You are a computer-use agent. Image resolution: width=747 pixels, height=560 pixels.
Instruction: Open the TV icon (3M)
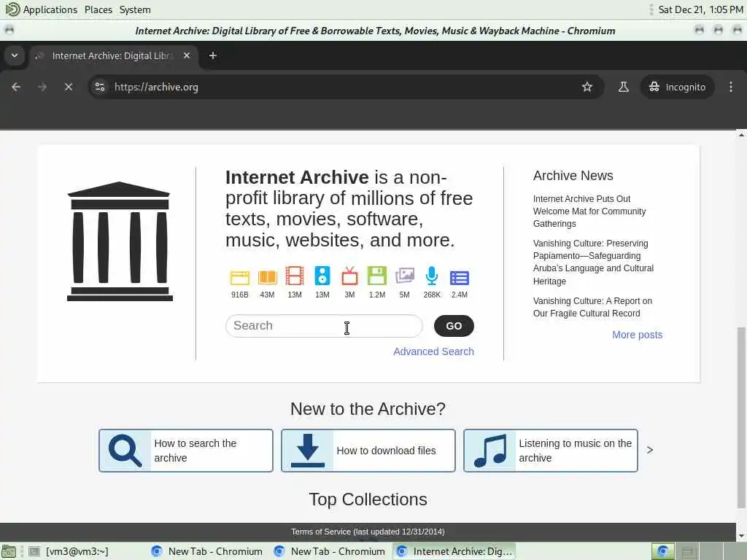click(x=349, y=276)
